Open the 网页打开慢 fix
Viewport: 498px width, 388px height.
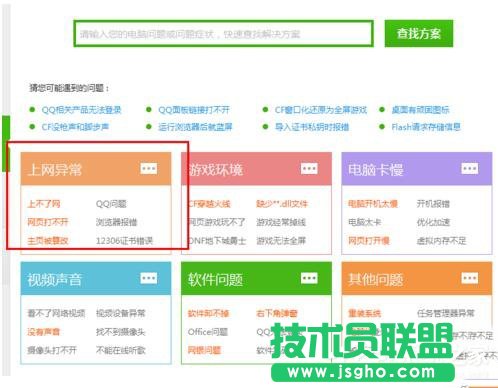pos(369,241)
